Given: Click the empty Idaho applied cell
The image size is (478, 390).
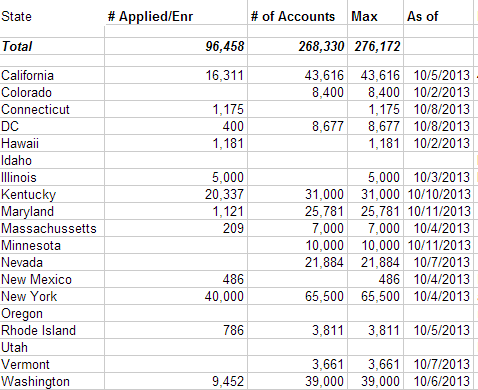Looking at the screenshot, I should [x=176, y=160].
